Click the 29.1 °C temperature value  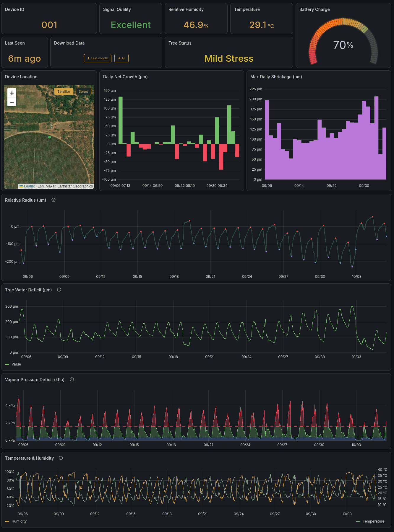coord(262,25)
